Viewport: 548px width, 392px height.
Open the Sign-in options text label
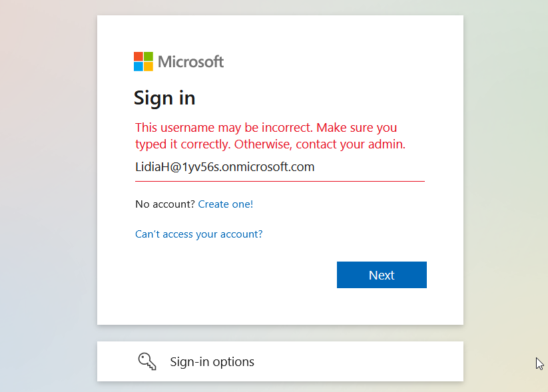click(x=212, y=361)
